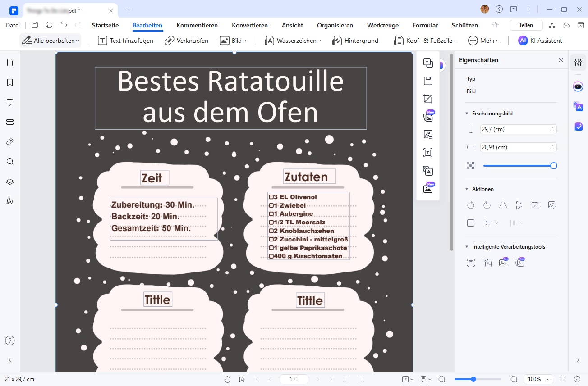Click the print icon in top bar
Image resolution: width=588 pixels, height=386 pixels.
[x=49, y=25]
